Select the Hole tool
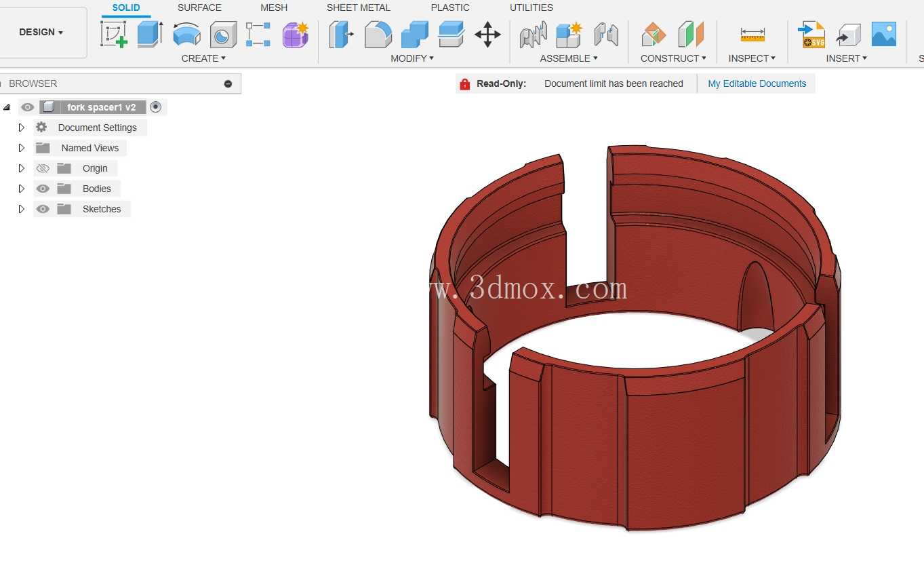924x576 pixels. tap(223, 35)
